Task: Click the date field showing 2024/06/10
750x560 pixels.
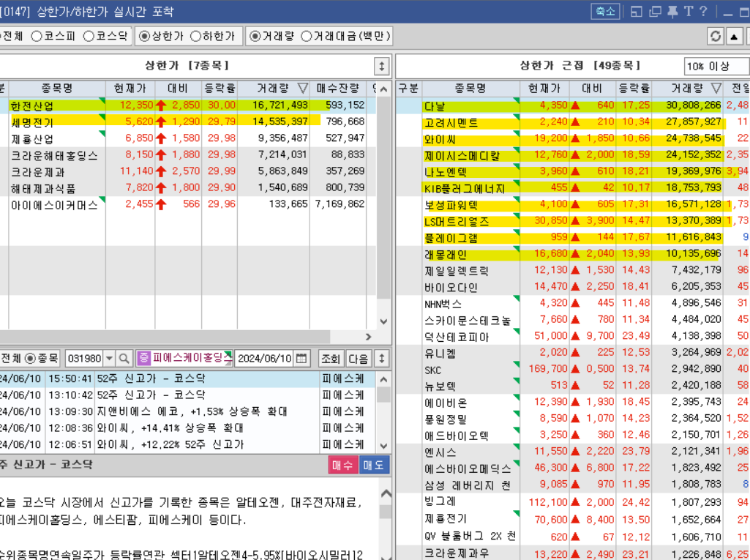Action: [265, 359]
